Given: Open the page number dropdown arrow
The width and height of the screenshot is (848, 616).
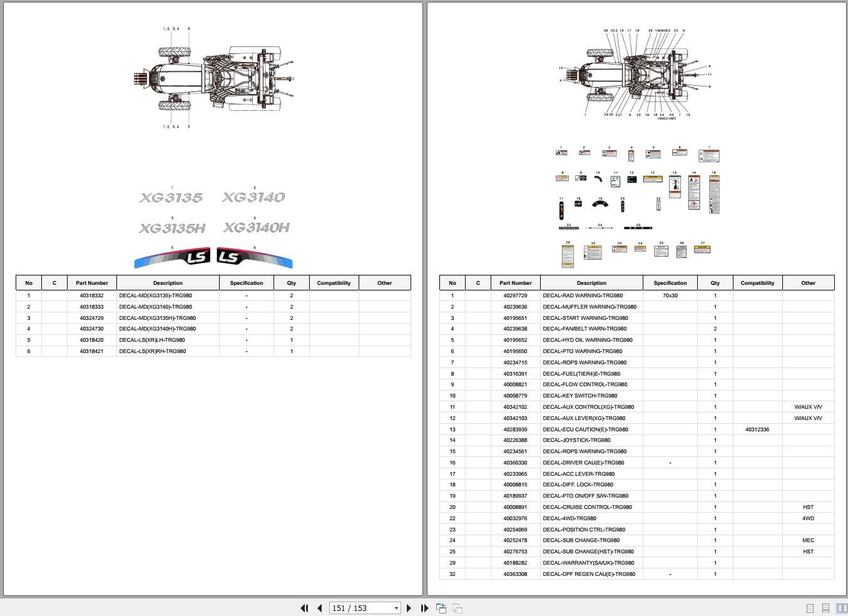Looking at the screenshot, I should (396, 608).
